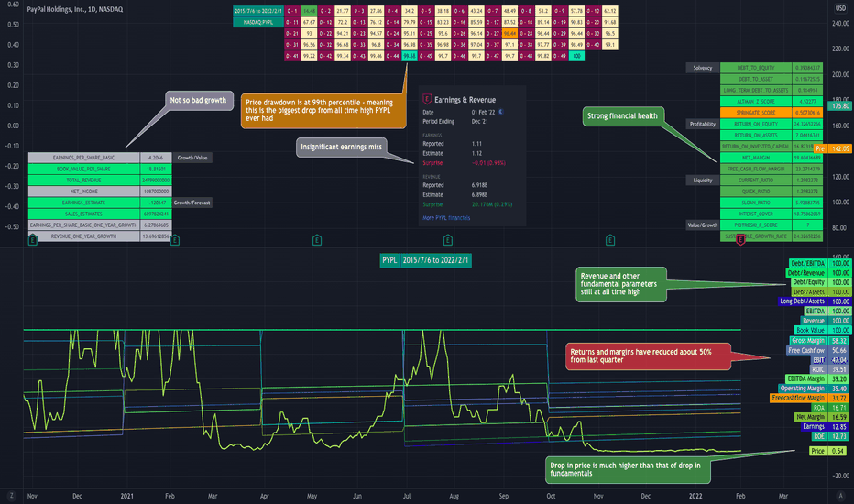
Task: Click the NET_INCOME table row
Action: 100,192
